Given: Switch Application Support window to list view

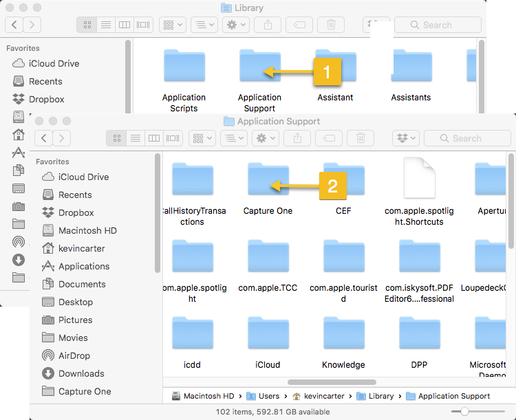Looking at the screenshot, I should click(x=136, y=138).
